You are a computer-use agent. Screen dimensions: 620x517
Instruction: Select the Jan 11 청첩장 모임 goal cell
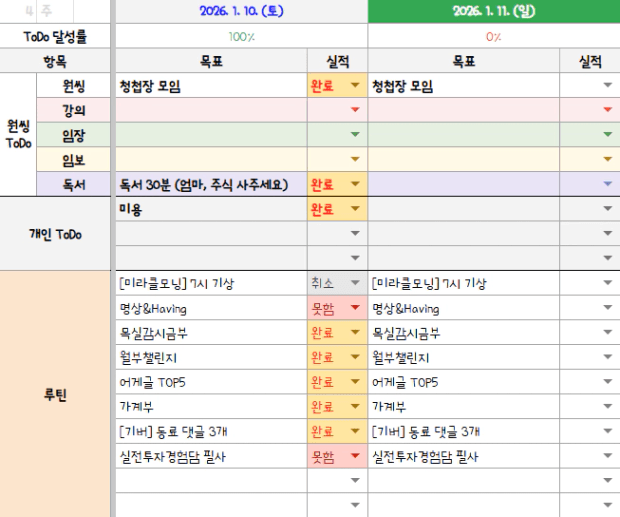(464, 85)
